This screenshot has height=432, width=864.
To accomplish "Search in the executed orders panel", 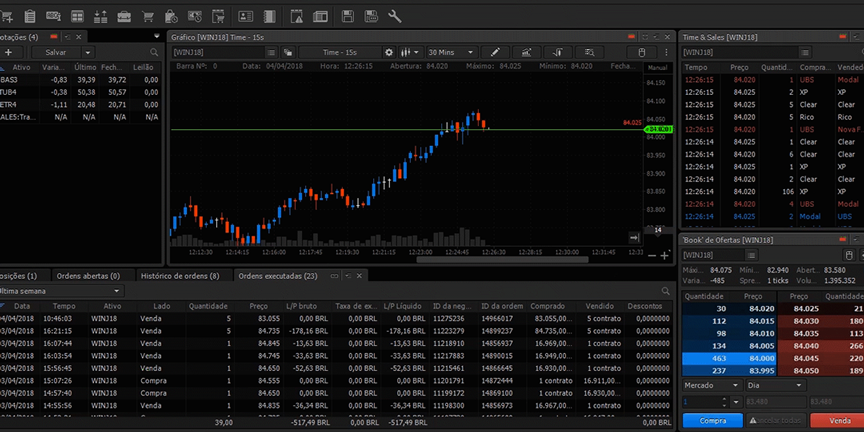I will click(x=666, y=291).
